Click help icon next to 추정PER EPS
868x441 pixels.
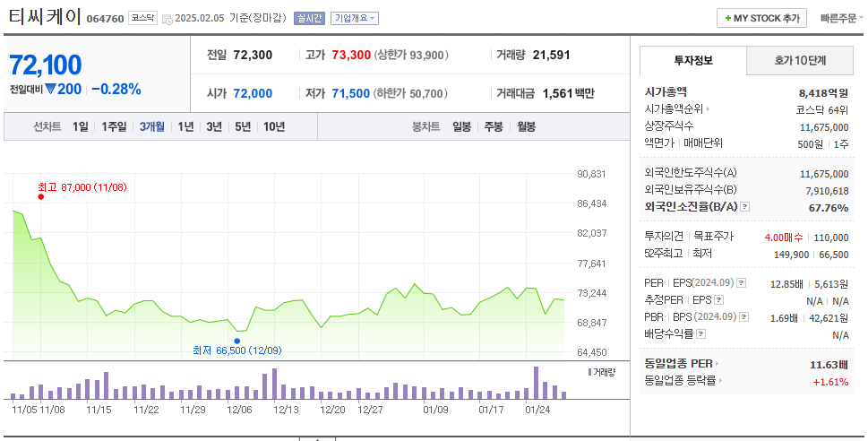[718, 300]
